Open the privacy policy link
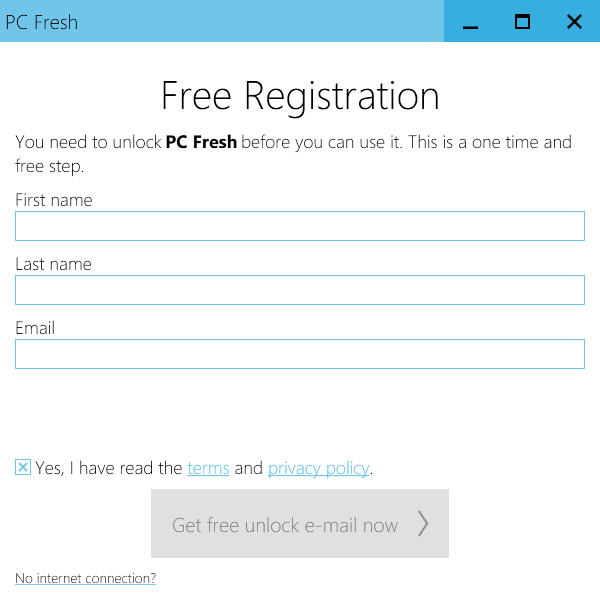The width and height of the screenshot is (600, 600). tap(318, 468)
